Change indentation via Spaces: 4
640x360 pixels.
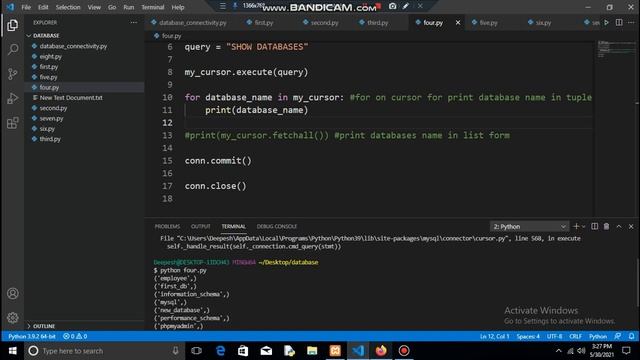pyautogui.click(x=528, y=336)
